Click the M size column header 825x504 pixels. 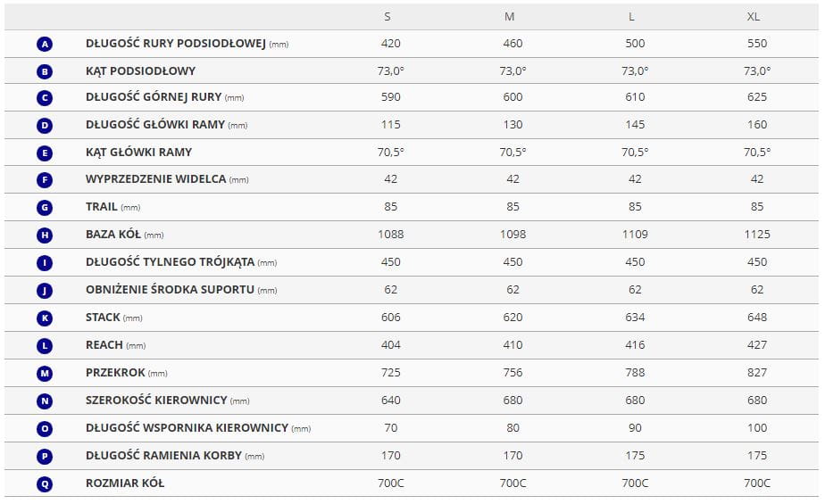click(510, 17)
